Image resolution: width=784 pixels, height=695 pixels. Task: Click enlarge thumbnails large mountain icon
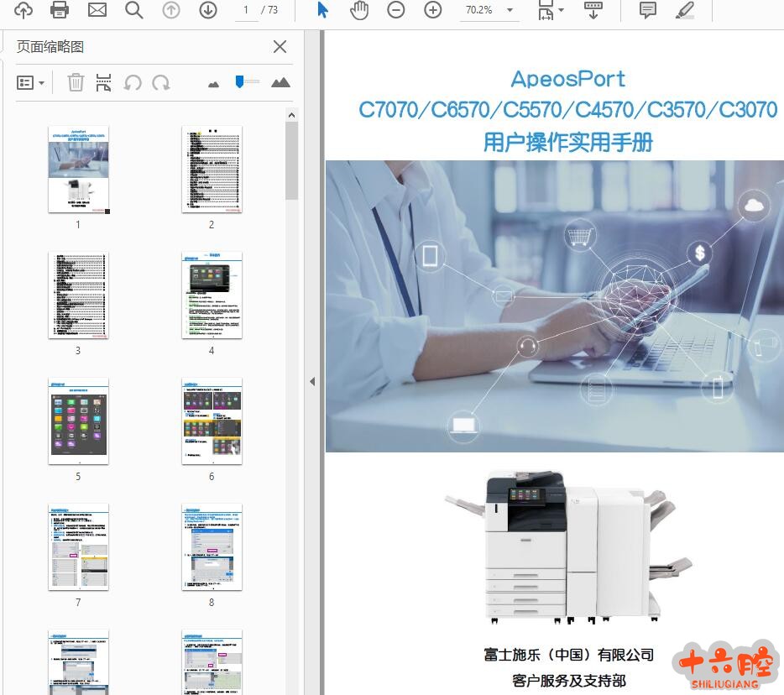click(x=280, y=82)
